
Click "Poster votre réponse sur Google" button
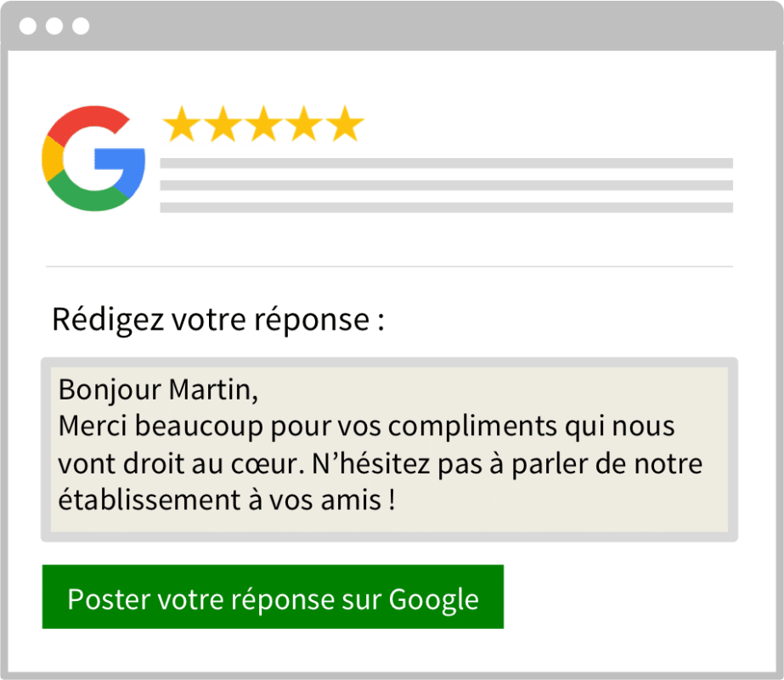[273, 597]
